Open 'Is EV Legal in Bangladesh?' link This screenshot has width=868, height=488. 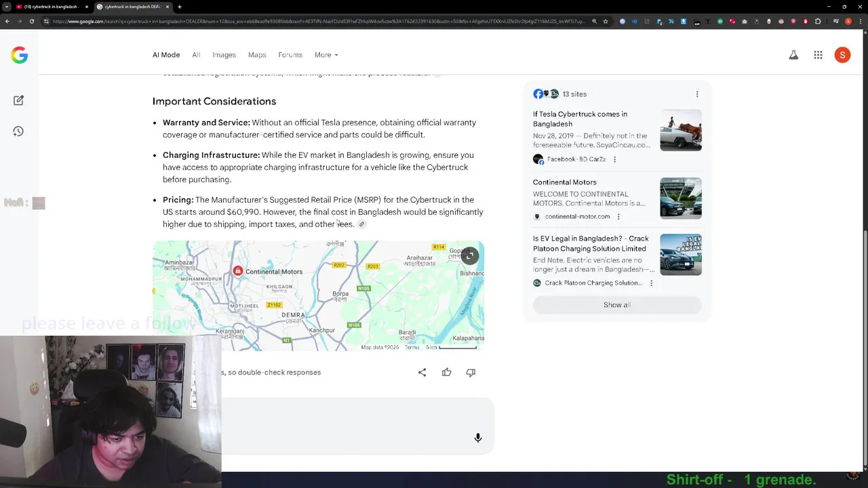click(591, 243)
